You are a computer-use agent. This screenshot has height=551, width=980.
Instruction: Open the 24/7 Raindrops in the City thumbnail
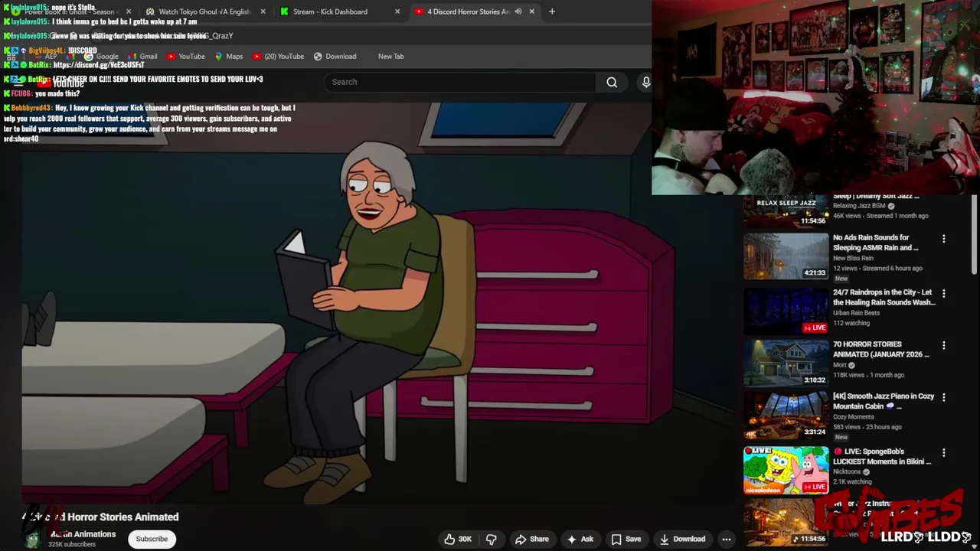[786, 311]
